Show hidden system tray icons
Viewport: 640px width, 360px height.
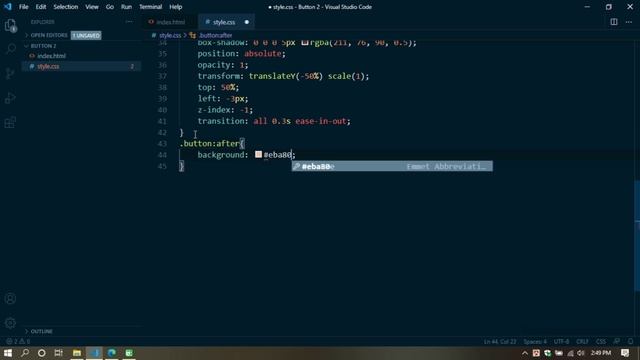click(525, 353)
